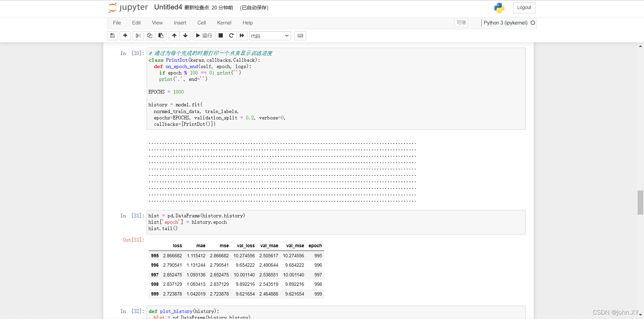Open the Insert menu
Viewport: 644px width, 319px height.
(x=180, y=23)
